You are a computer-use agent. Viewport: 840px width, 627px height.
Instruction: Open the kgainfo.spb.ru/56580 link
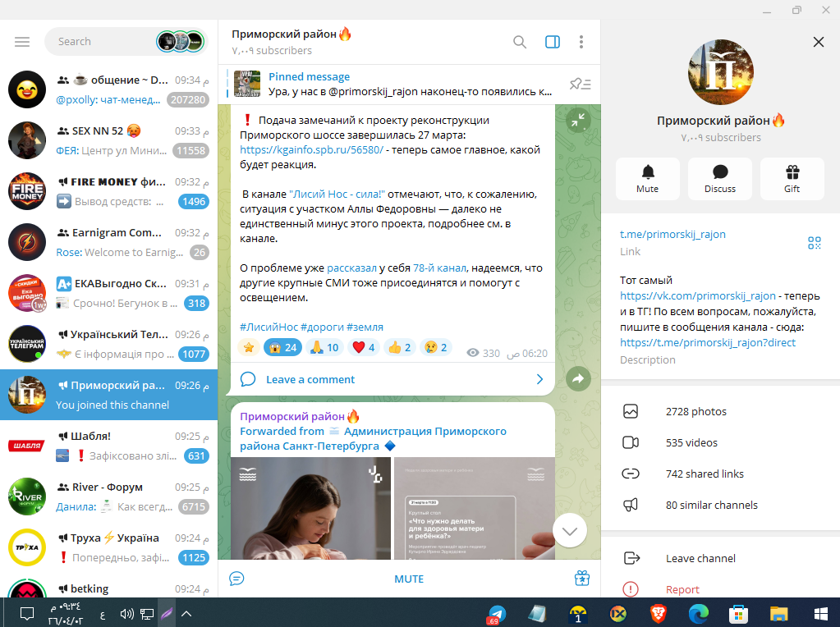click(x=311, y=150)
